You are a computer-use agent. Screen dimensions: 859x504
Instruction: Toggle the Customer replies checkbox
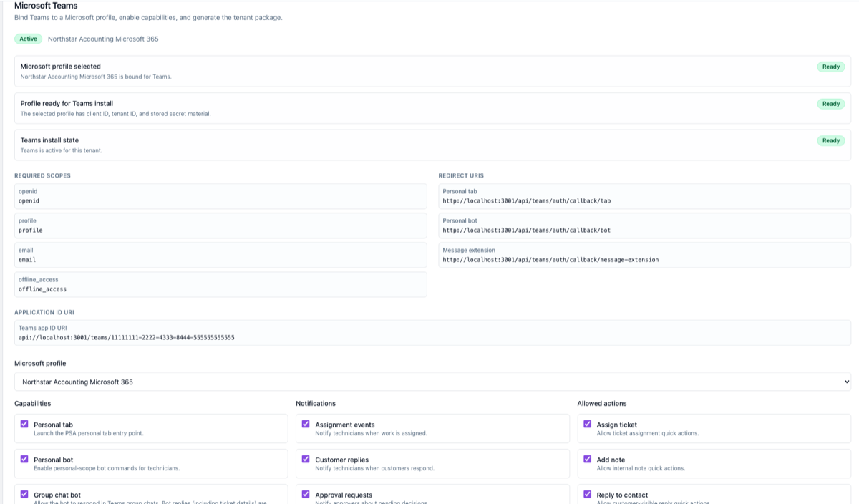306,459
